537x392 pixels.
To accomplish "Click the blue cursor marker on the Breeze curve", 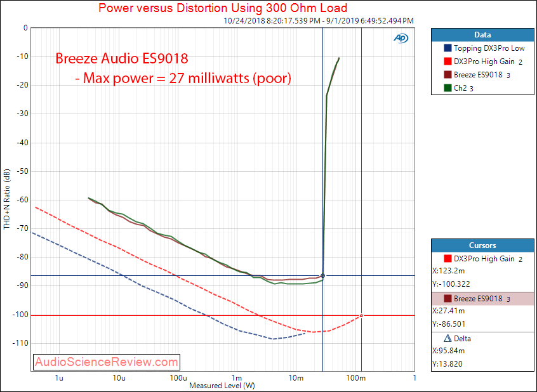I will [322, 275].
